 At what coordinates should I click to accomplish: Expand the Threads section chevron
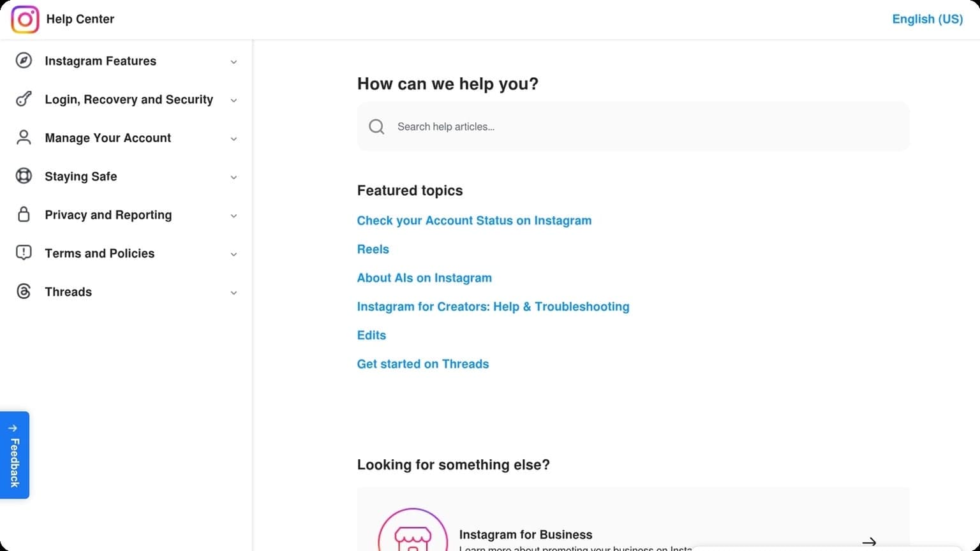click(x=234, y=293)
